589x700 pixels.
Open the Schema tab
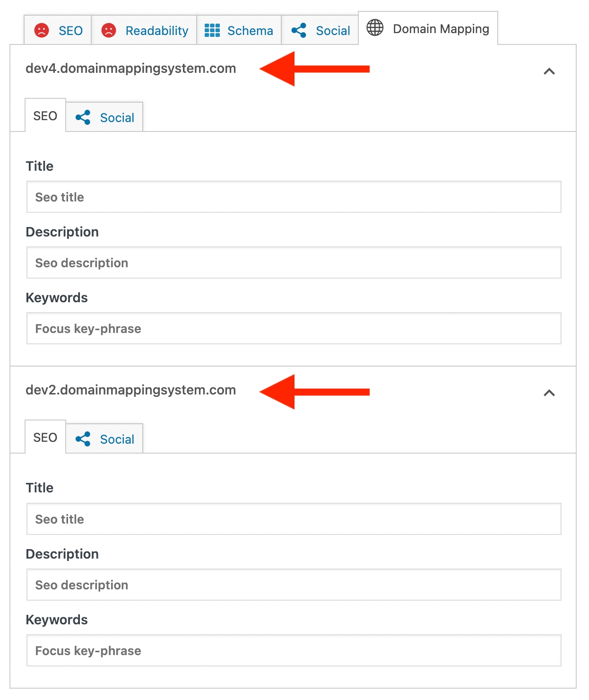click(x=250, y=31)
